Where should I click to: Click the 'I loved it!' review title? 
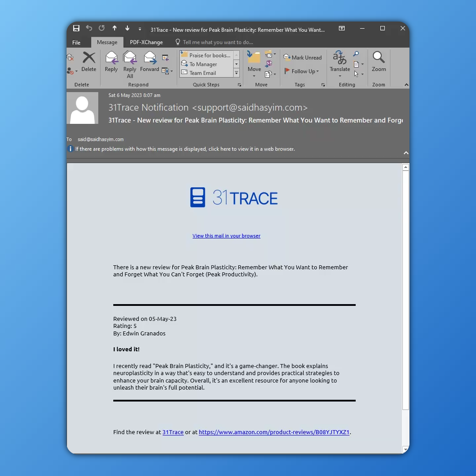tap(126, 349)
